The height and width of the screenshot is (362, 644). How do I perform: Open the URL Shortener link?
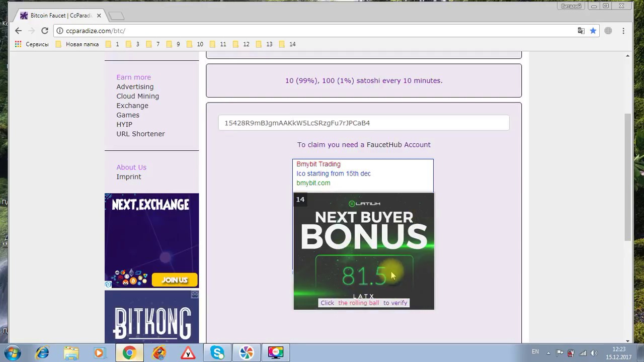[140, 134]
